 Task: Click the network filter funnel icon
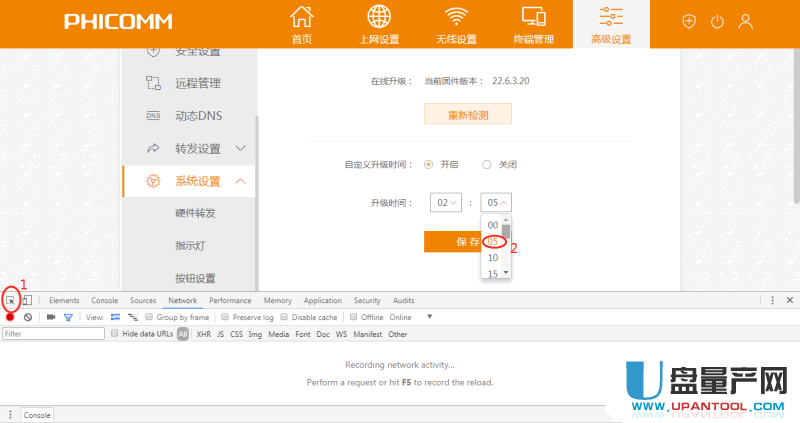(x=68, y=317)
